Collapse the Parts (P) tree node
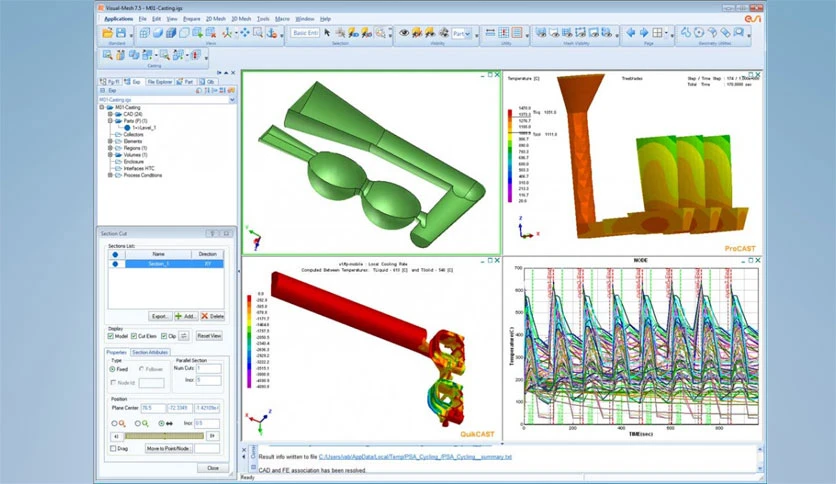The image size is (836, 484). pyautogui.click(x=110, y=121)
